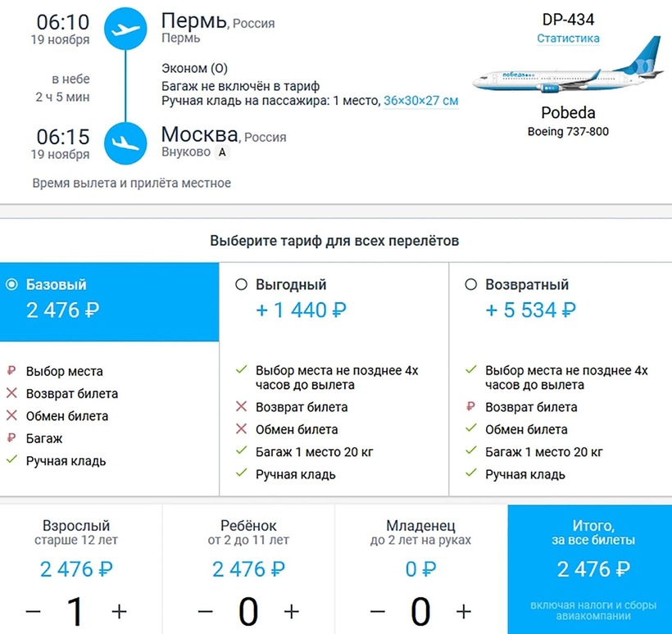Click ruble icon next to Выбор места

pos(11,371)
